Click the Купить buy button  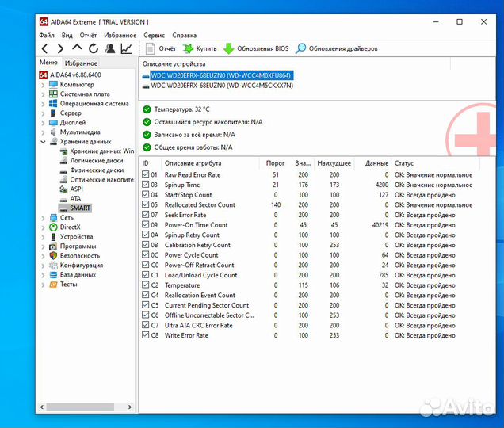point(200,49)
